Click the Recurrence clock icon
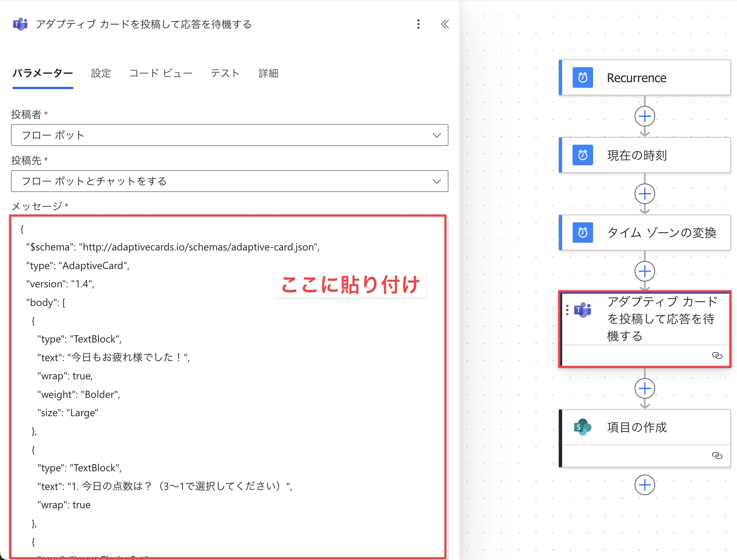The width and height of the screenshot is (737, 560). [583, 77]
